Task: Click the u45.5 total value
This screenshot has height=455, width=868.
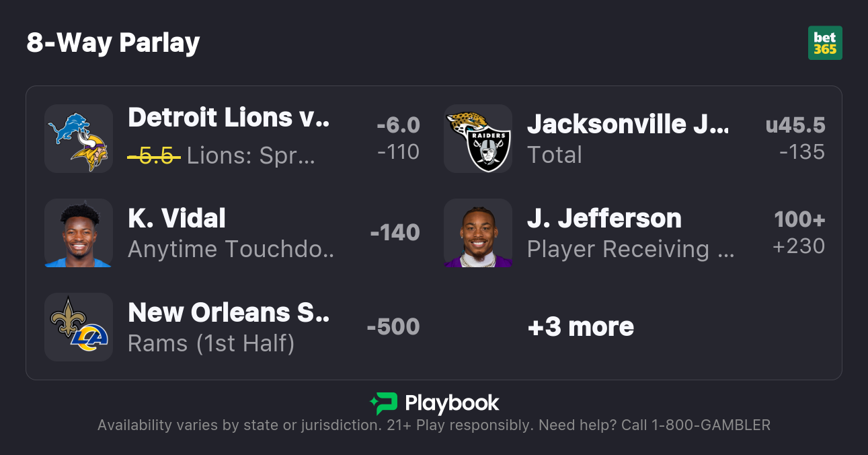Action: pyautogui.click(x=795, y=125)
